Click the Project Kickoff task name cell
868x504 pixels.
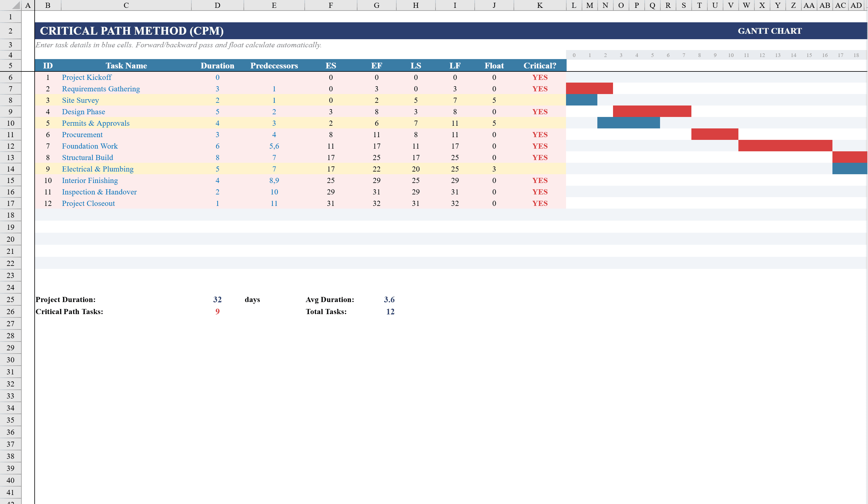click(87, 77)
